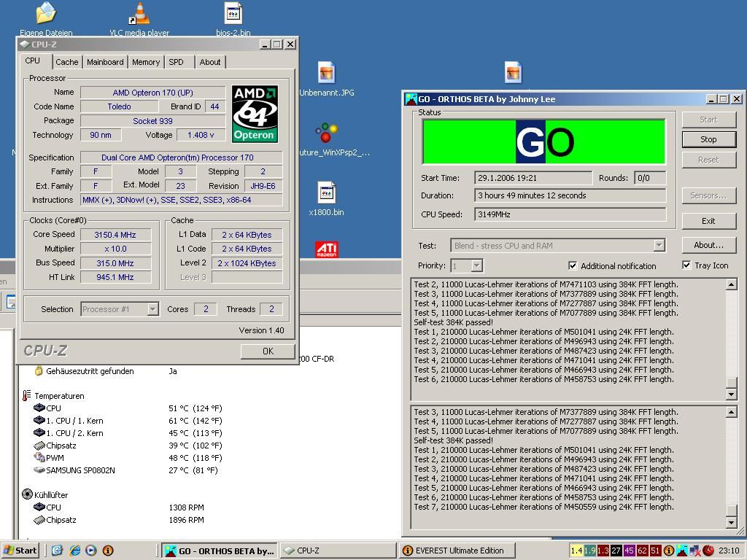Screen dimensions: 747x560
Task: Click the lower log scrollbar down arrow
Action: click(731, 522)
